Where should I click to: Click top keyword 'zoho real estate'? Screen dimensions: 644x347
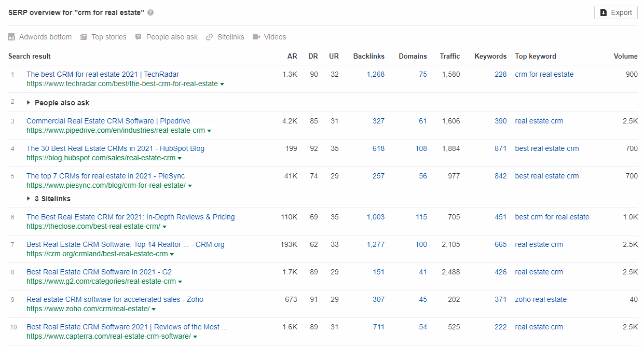(x=541, y=299)
